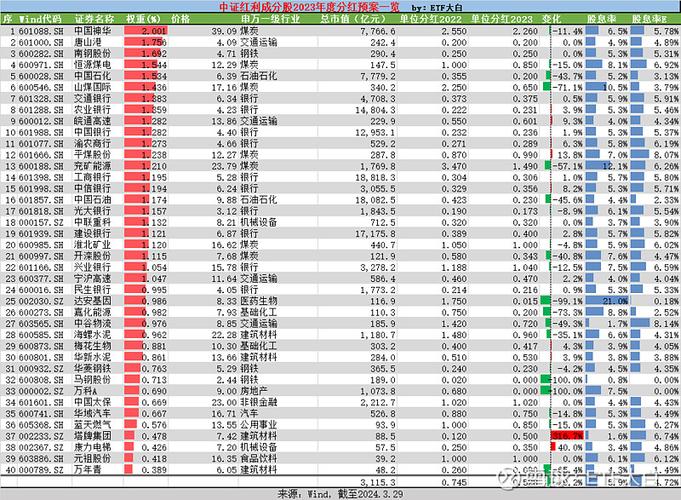Select the stock name 马钢股份
Viewport: 681px width, 500px height.
pos(93,380)
